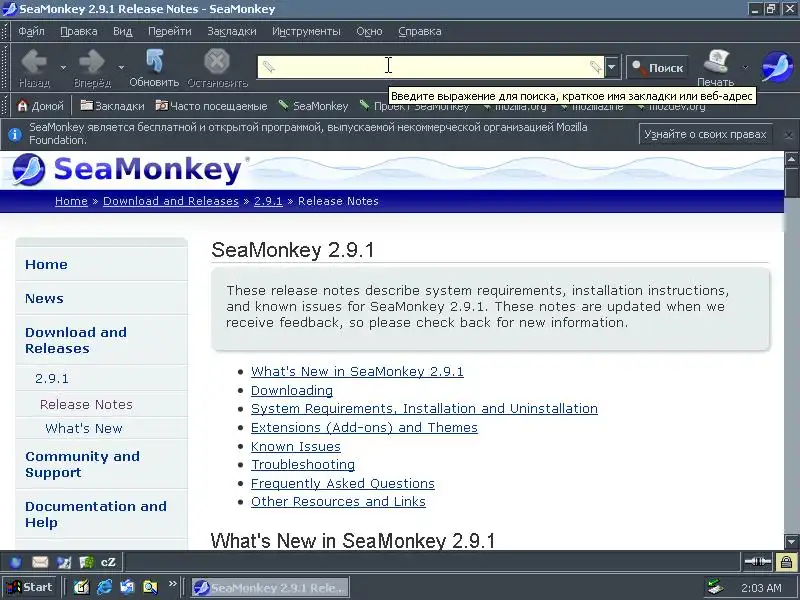
Task: Click the vertical scrollbar down arrow
Action: tap(791, 541)
